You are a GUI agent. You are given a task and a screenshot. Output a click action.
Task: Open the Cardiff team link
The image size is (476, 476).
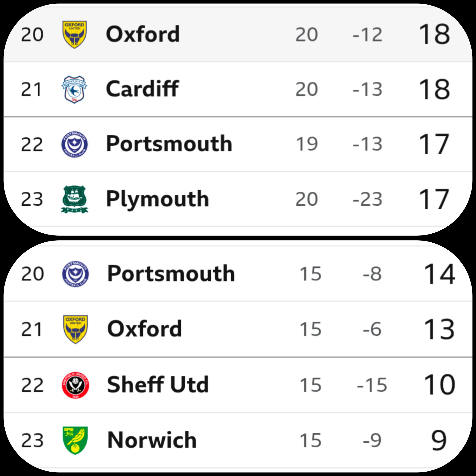pyautogui.click(x=142, y=89)
